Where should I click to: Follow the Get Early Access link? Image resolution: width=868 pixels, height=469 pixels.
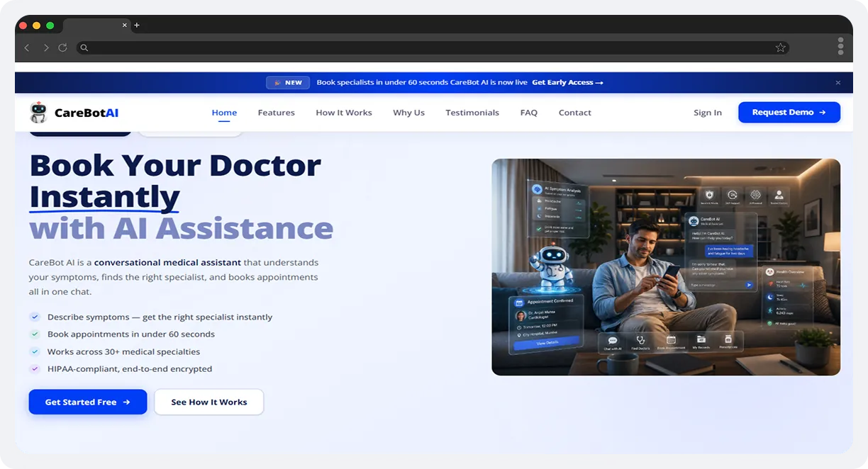pyautogui.click(x=567, y=83)
